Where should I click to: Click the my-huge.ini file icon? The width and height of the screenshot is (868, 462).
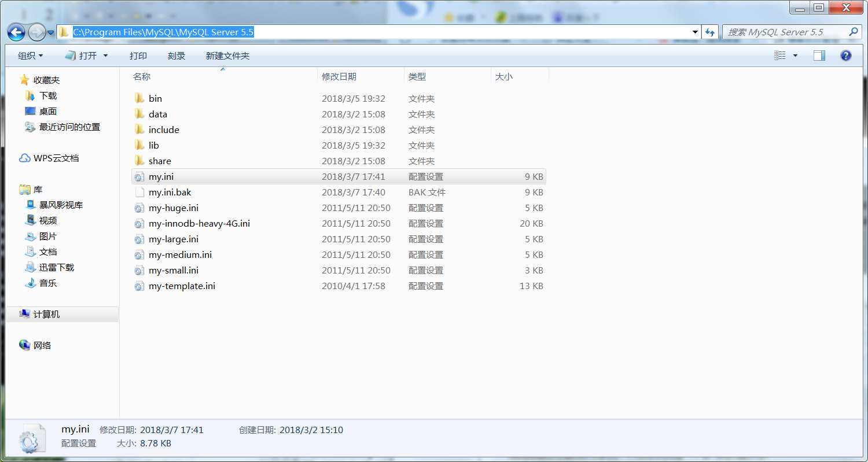139,208
